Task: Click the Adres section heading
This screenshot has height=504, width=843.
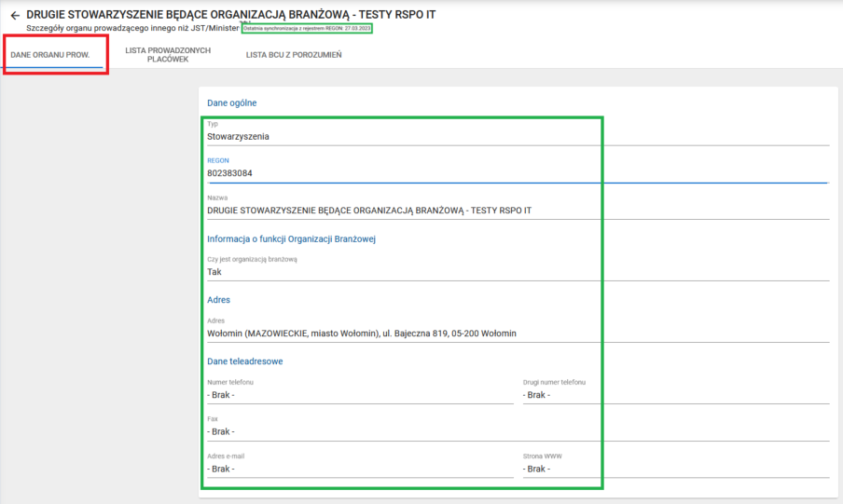Action: [218, 300]
